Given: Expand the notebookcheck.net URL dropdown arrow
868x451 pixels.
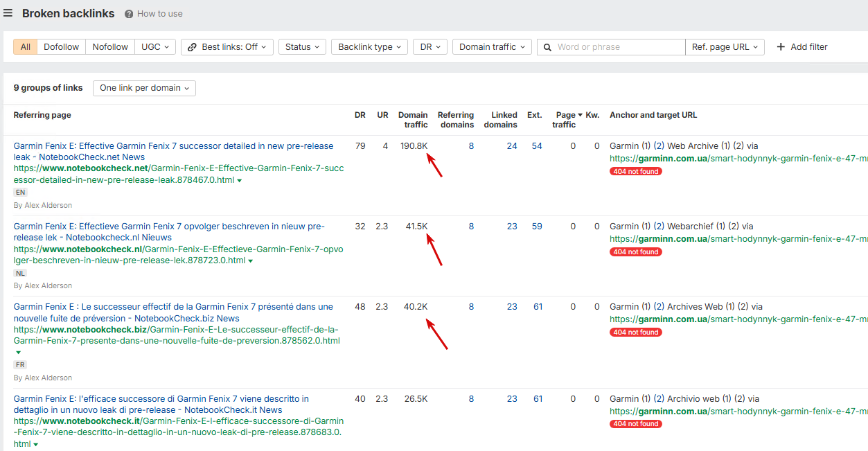Looking at the screenshot, I should click(x=240, y=181).
